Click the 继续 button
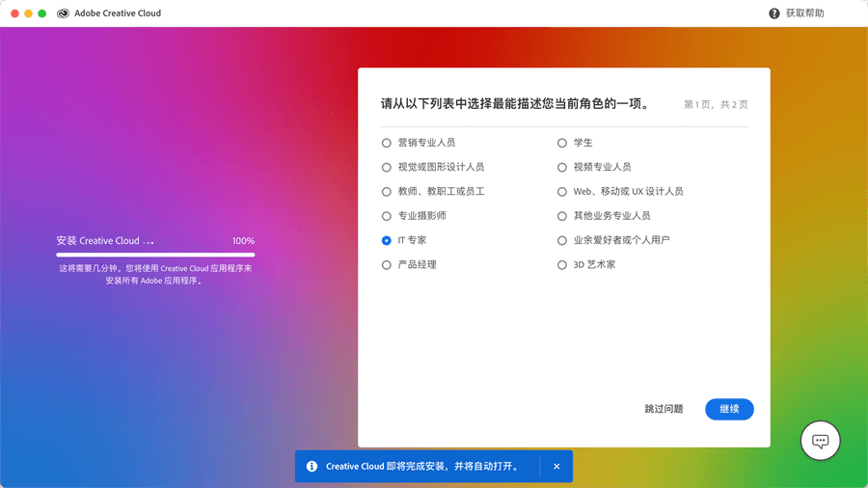This screenshot has width=868, height=488. pos(729,409)
